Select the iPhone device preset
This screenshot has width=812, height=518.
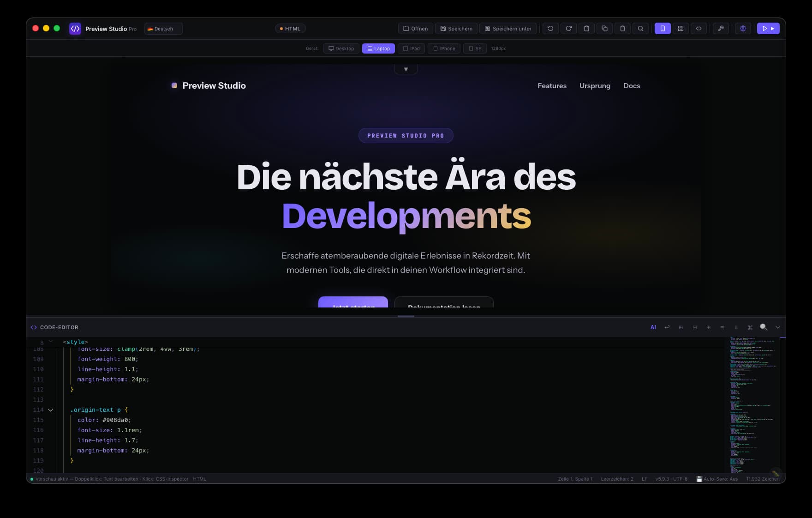pos(444,48)
